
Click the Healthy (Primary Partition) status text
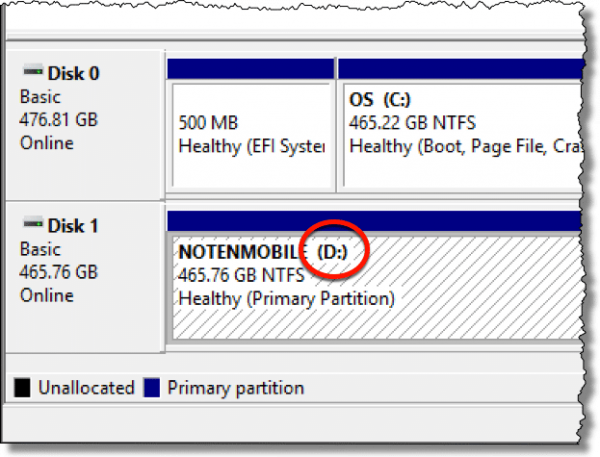tap(287, 299)
